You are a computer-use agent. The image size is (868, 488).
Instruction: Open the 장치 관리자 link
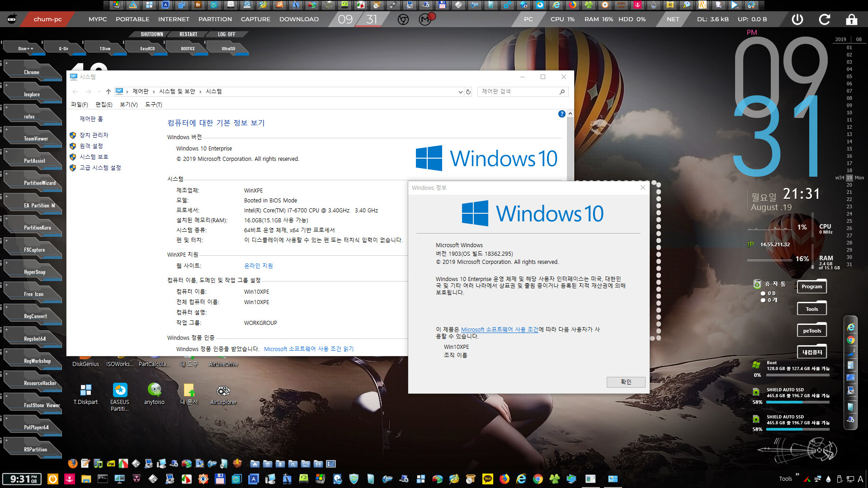point(94,135)
